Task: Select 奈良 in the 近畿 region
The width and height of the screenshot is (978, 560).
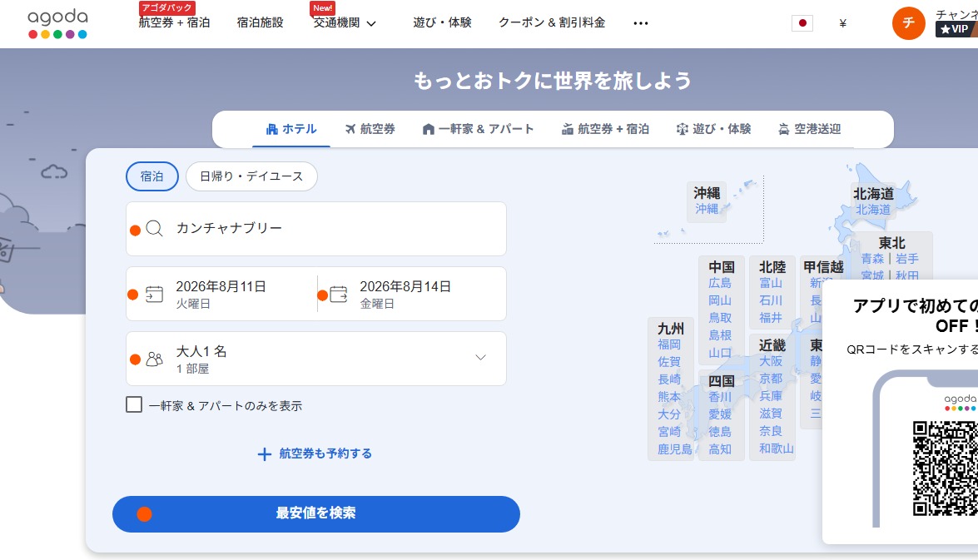Action: click(771, 431)
